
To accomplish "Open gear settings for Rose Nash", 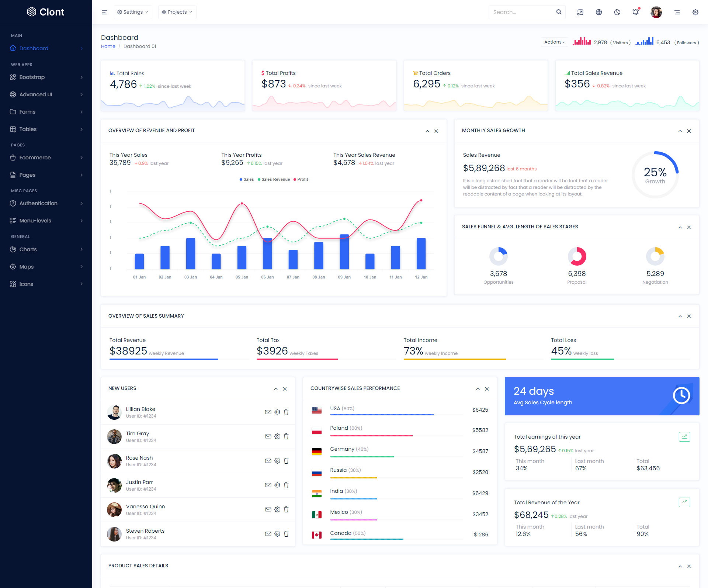I will click(x=277, y=461).
